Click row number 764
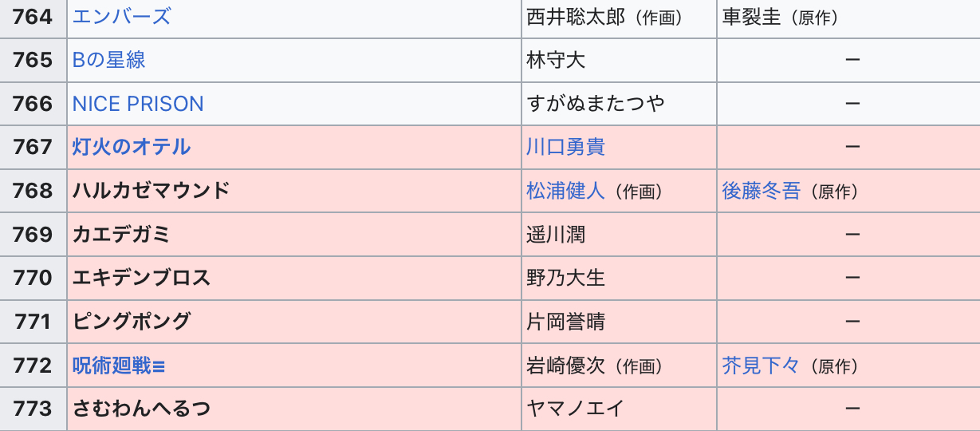 pyautogui.click(x=33, y=17)
